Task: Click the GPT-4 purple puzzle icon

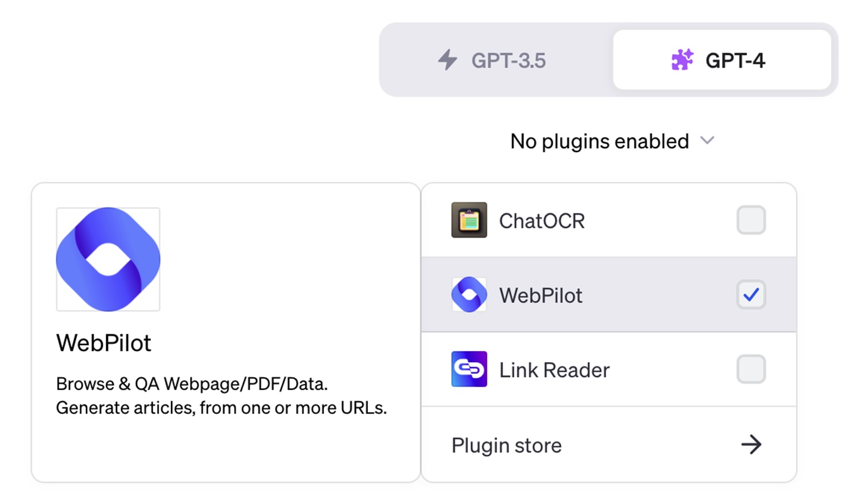Action: [x=682, y=60]
